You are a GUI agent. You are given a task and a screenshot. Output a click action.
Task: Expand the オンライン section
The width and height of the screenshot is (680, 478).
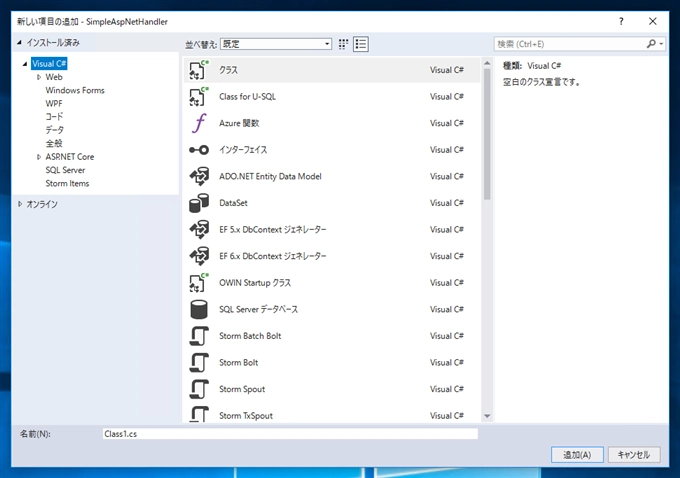(x=20, y=204)
